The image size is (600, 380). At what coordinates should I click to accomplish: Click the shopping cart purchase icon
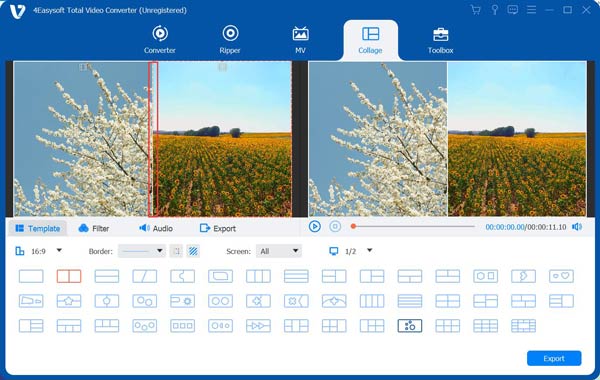(x=476, y=10)
